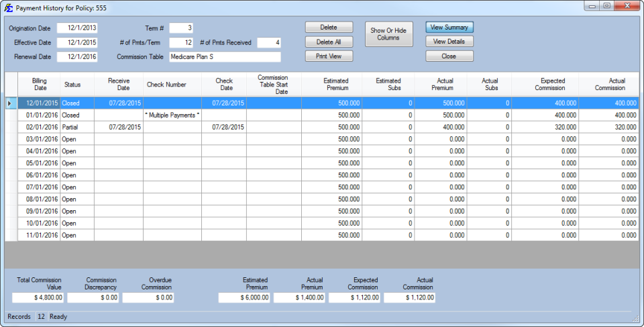Click the Origination Date field
The image size is (644, 327).
[x=77, y=28]
